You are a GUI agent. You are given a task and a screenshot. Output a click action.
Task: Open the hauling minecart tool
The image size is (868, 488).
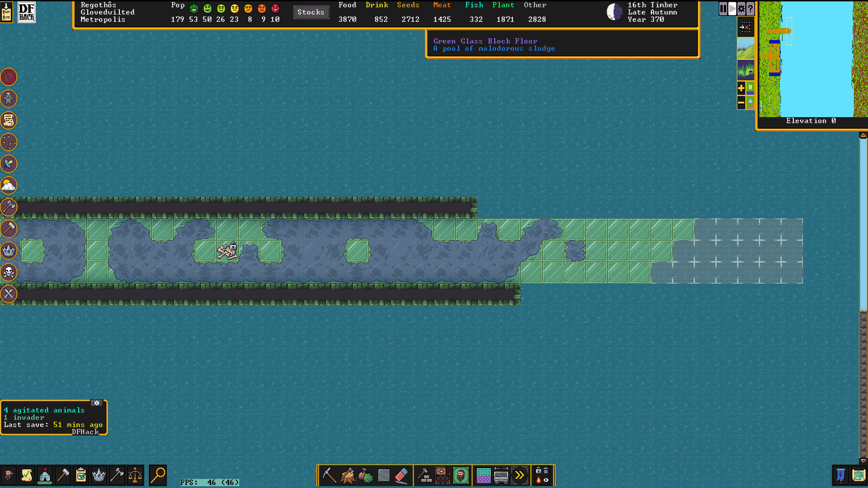501,475
